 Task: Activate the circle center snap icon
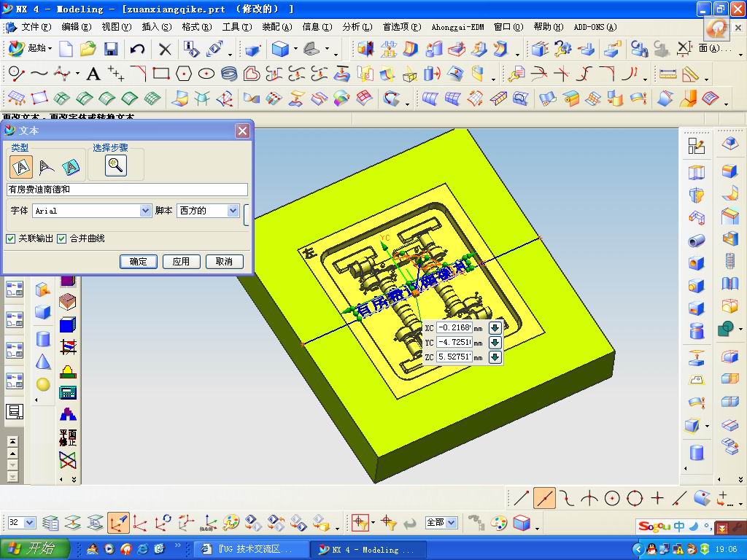pos(612,499)
